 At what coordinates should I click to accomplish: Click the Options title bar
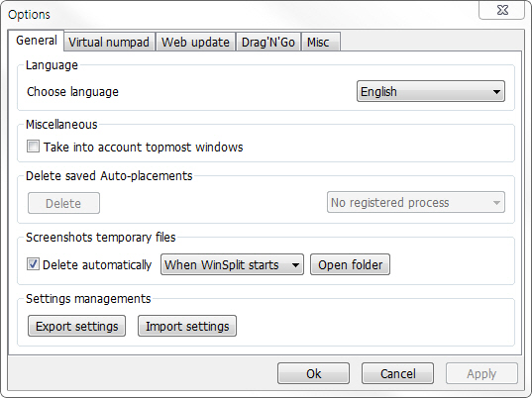(238, 14)
